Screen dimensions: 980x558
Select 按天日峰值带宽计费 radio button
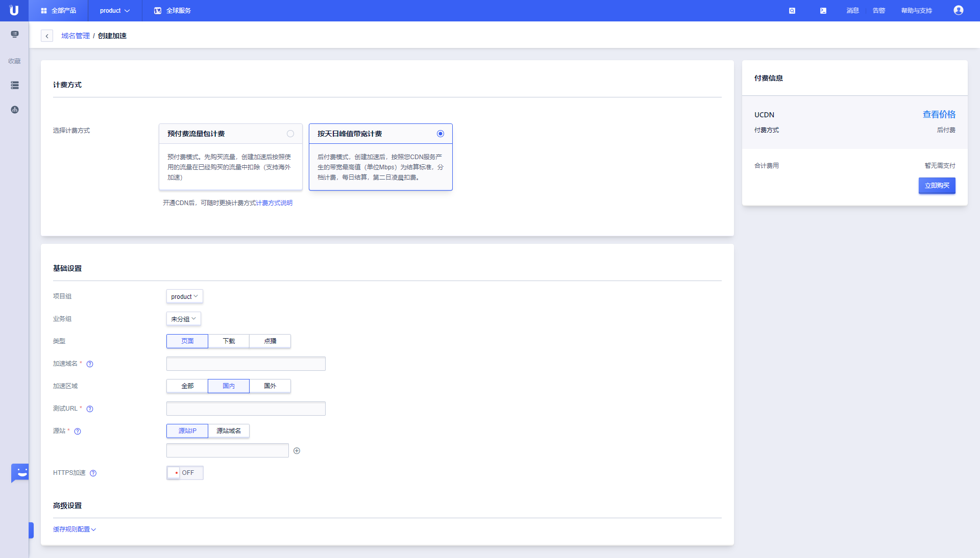click(x=440, y=134)
